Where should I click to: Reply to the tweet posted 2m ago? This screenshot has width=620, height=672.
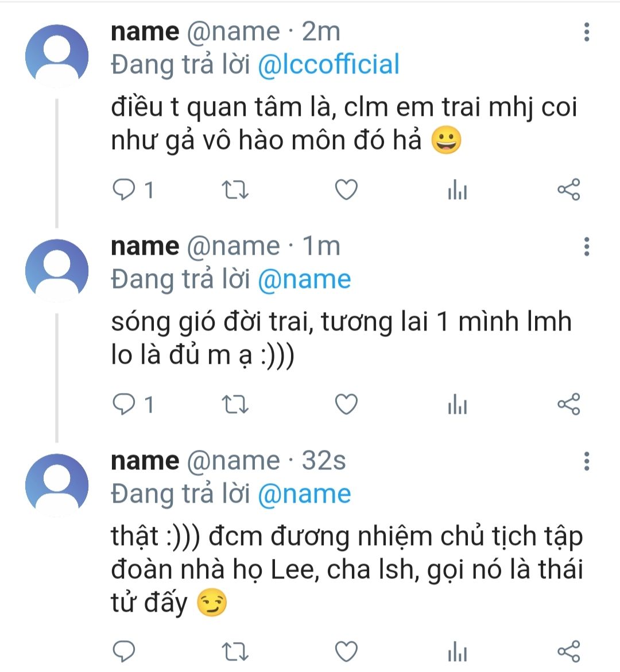pyautogui.click(x=124, y=190)
